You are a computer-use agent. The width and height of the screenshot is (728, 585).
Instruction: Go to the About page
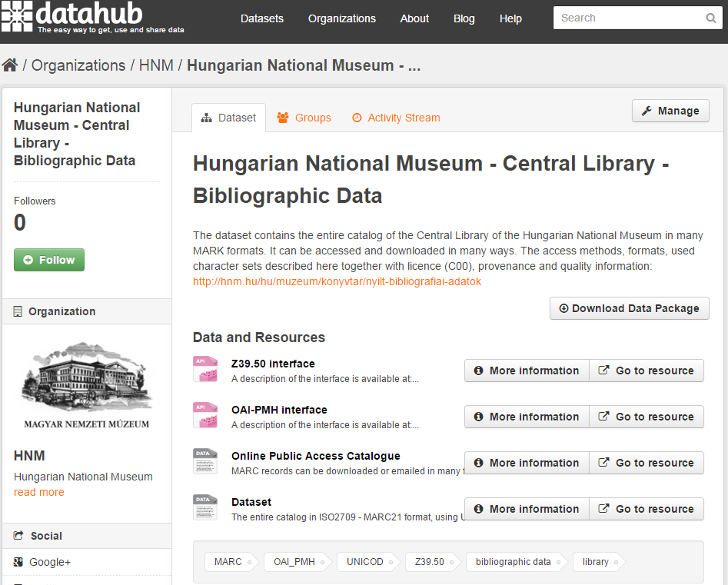click(414, 18)
